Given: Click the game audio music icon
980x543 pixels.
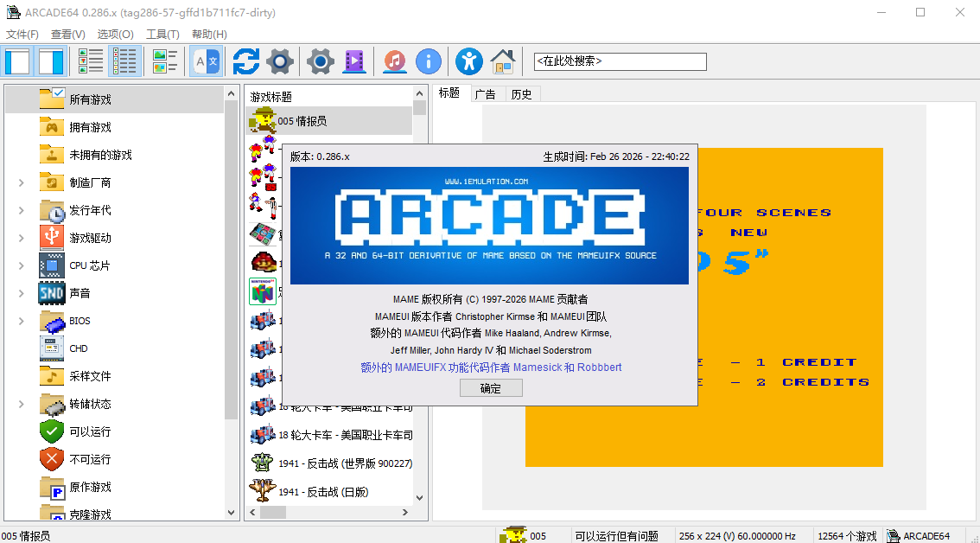Looking at the screenshot, I should click(x=395, y=61).
